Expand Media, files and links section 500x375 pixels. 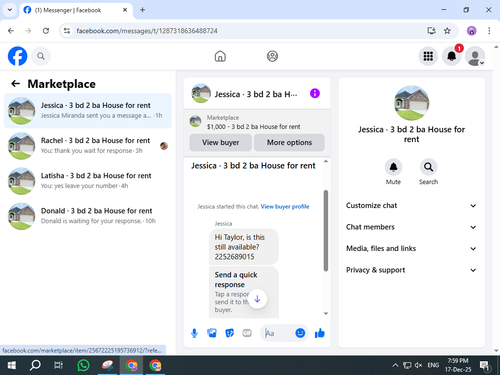tap(411, 249)
